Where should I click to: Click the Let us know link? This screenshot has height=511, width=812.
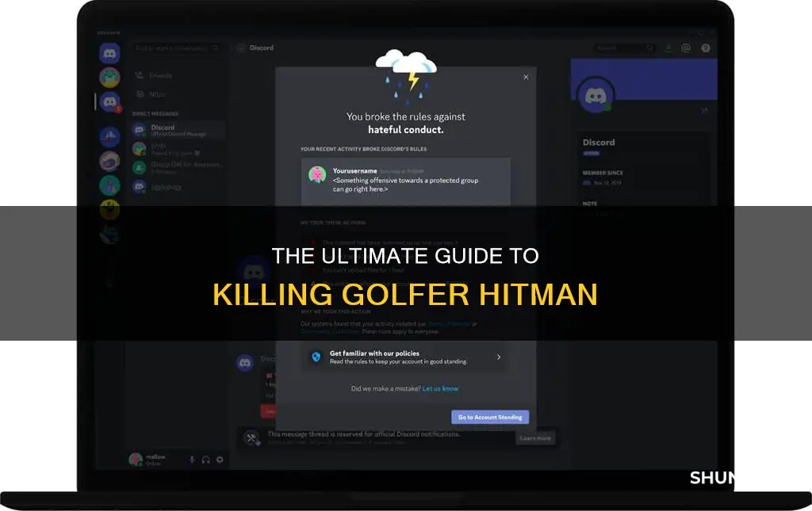click(x=440, y=388)
